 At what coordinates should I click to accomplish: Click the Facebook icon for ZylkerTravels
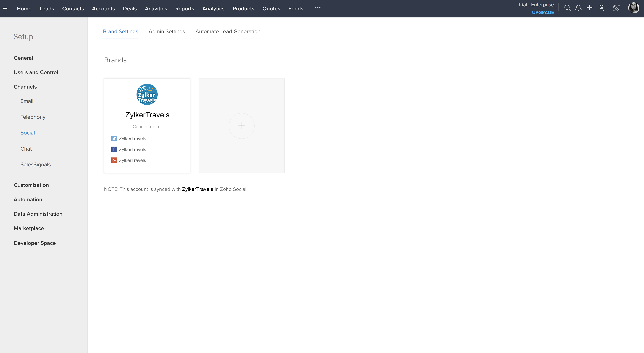tap(114, 149)
